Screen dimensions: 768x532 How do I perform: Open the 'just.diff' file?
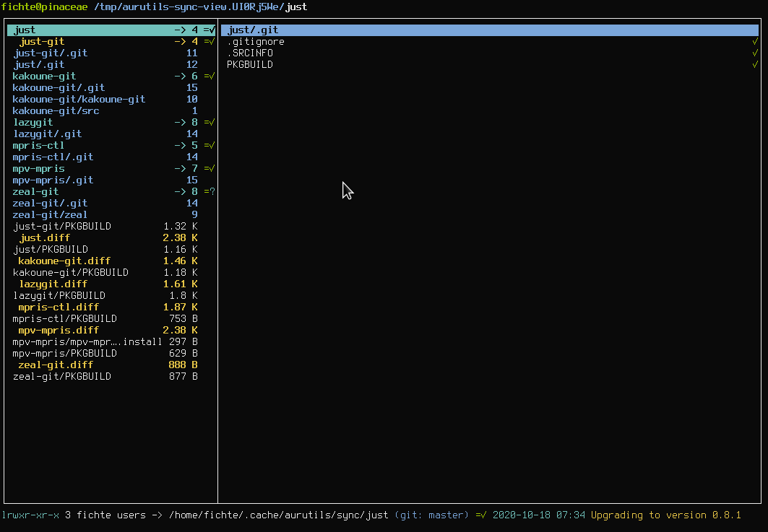pyautogui.click(x=111, y=238)
